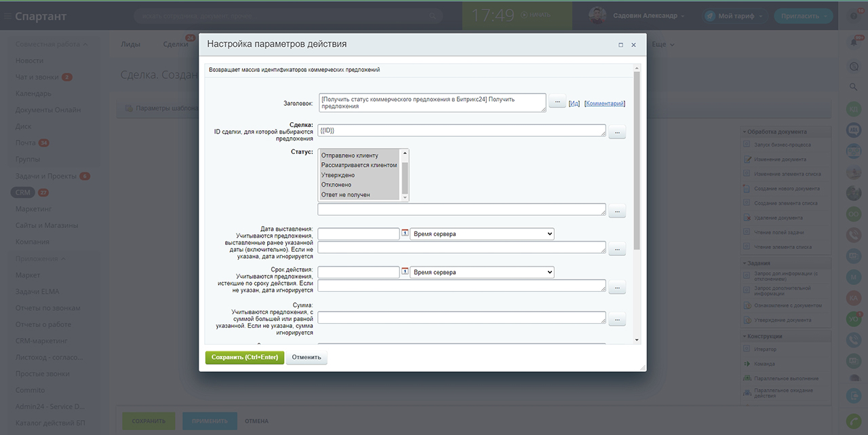The width and height of the screenshot is (868, 435).
Task: Open Чат и звонки in left sidebar
Action: [x=37, y=77]
